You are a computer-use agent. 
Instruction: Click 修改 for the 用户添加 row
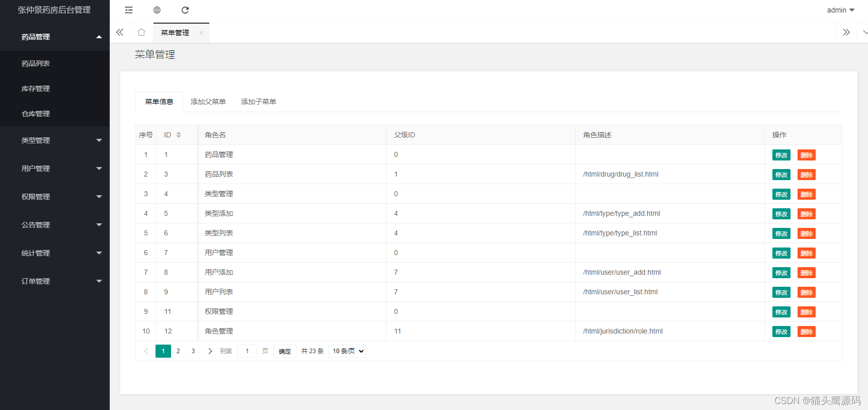point(781,273)
